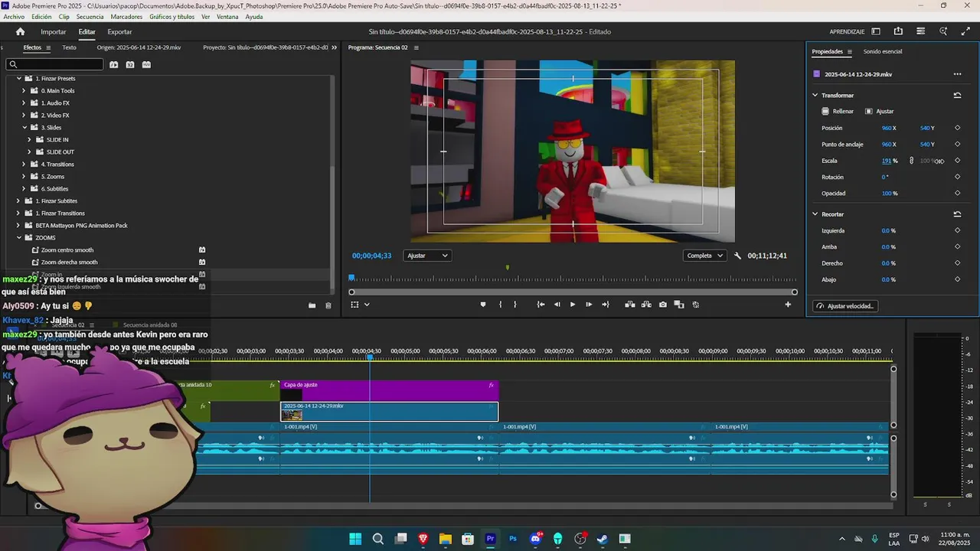Expand the SLIDE IN folder
The image size is (980, 551).
click(29, 139)
